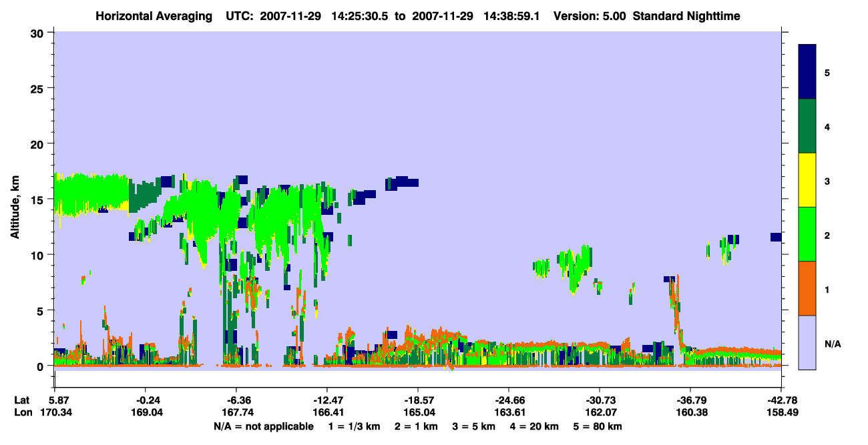Click the '5 = 80 km' legend text
868x445 pixels.
[x=598, y=426]
